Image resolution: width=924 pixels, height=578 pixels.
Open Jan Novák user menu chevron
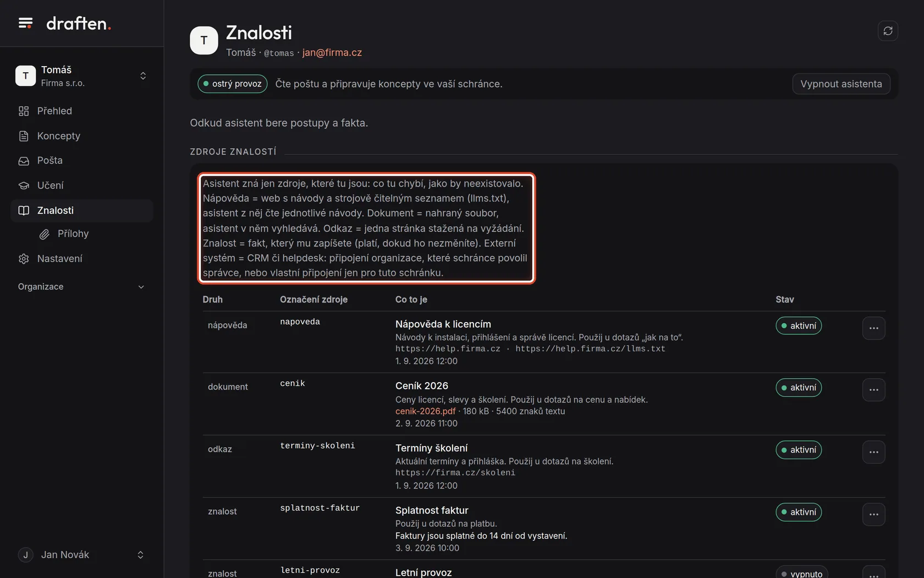pos(140,555)
